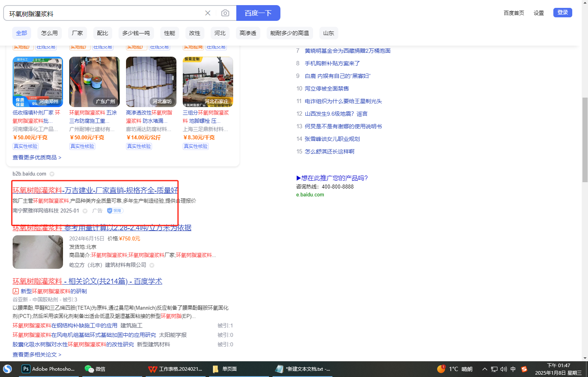Toggle the 中 input language indicator

coord(513,369)
